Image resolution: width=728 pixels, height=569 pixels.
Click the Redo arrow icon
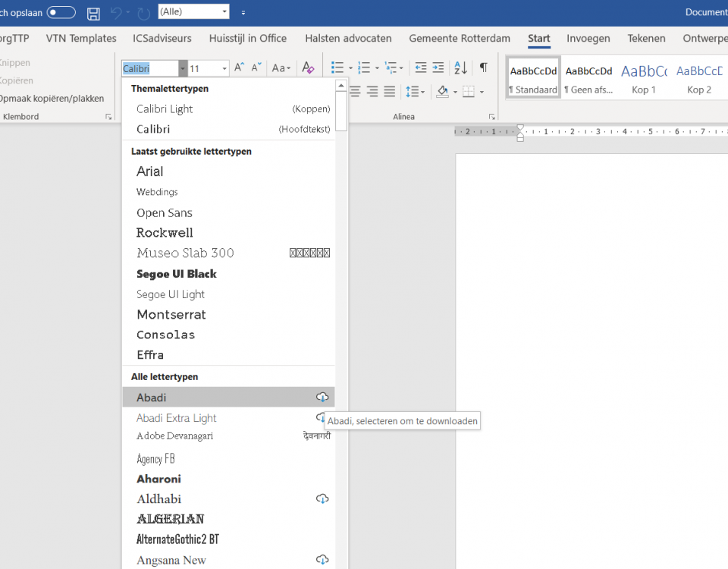(144, 14)
